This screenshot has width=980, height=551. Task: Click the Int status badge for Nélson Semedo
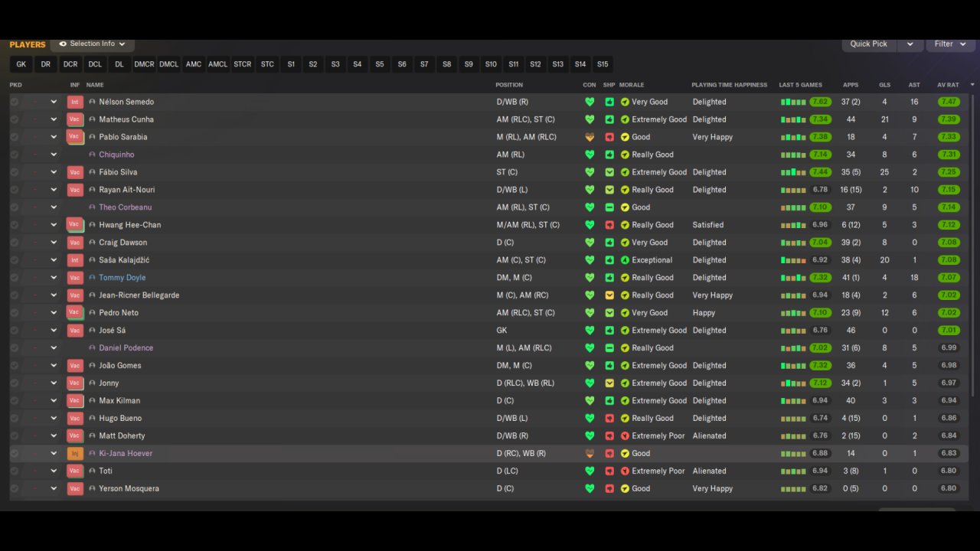click(x=74, y=102)
